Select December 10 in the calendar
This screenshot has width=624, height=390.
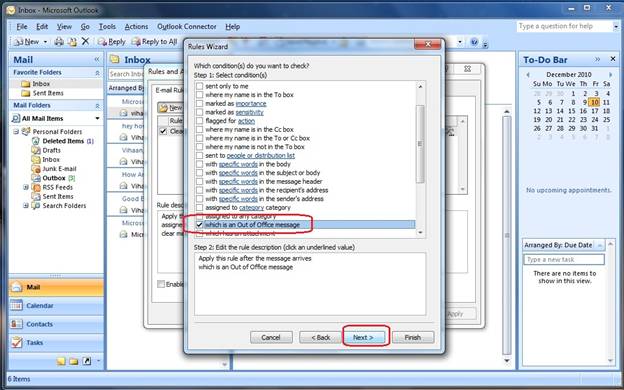594,102
